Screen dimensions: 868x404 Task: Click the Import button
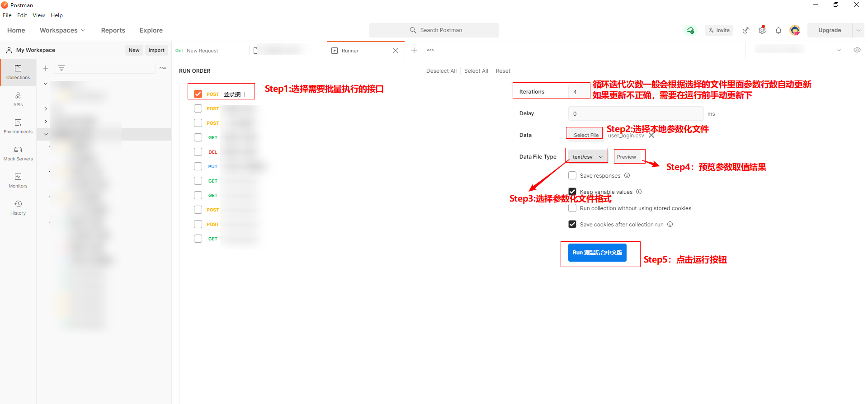[156, 50]
